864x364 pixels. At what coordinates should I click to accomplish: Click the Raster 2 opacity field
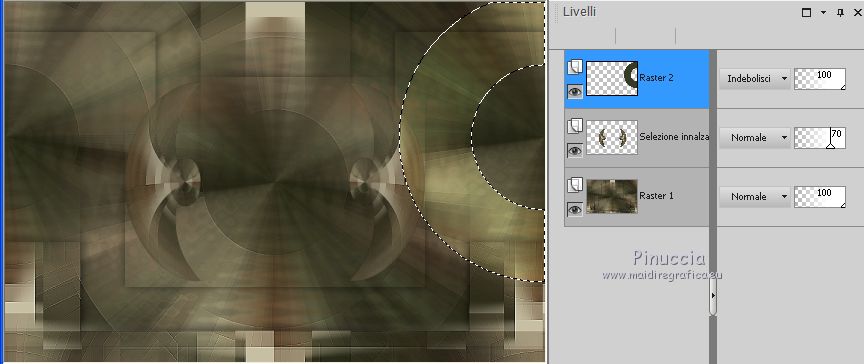pyautogui.click(x=820, y=79)
